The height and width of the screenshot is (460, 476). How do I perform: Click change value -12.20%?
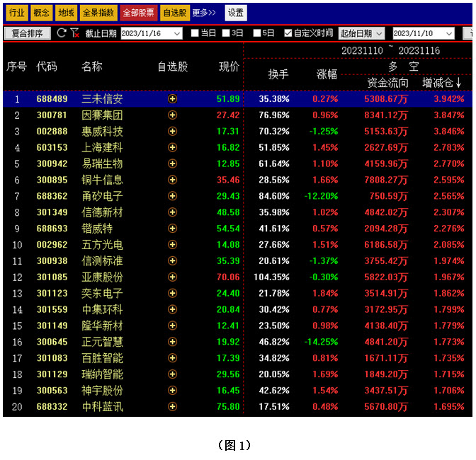click(x=321, y=196)
